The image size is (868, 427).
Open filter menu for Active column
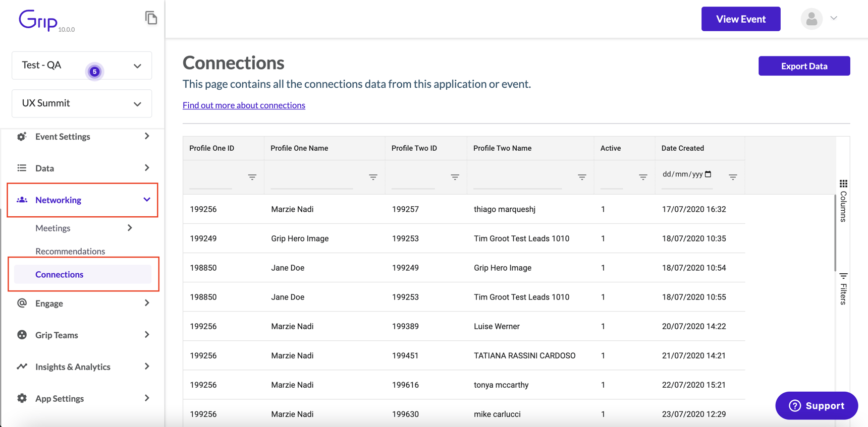click(x=643, y=177)
